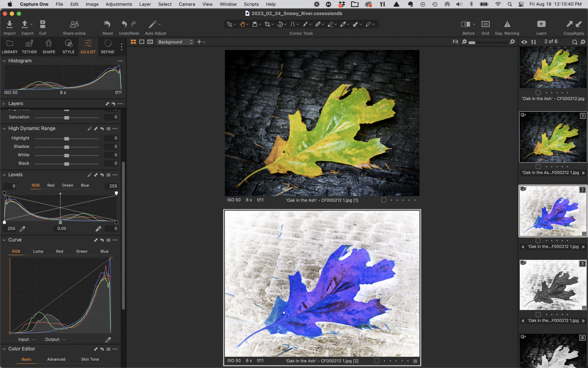Click the Black value field
The image size is (588, 368).
pos(112,163)
